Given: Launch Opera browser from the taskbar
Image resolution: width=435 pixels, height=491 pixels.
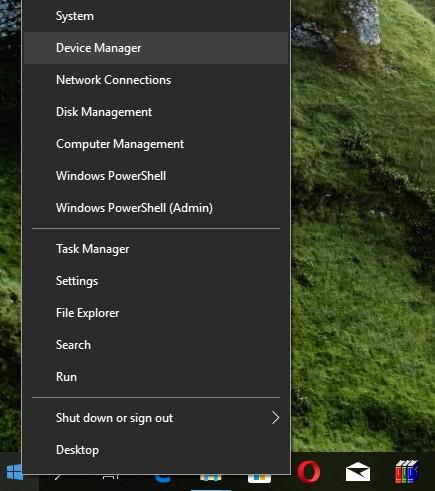Looking at the screenshot, I should (309, 472).
